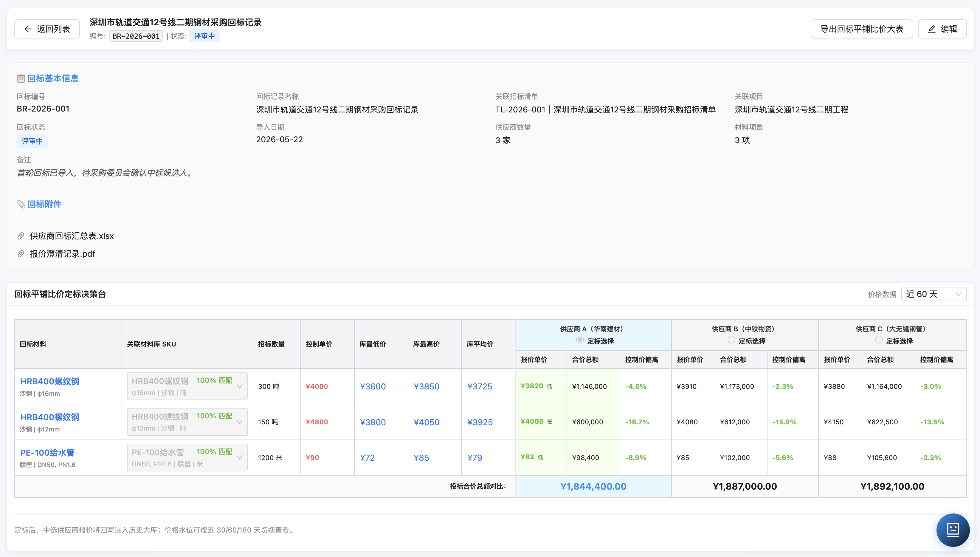980x557 pixels.
Task: Click the paperclip icon beside 供应商回标汇总表.xlsx
Action: coord(21,236)
